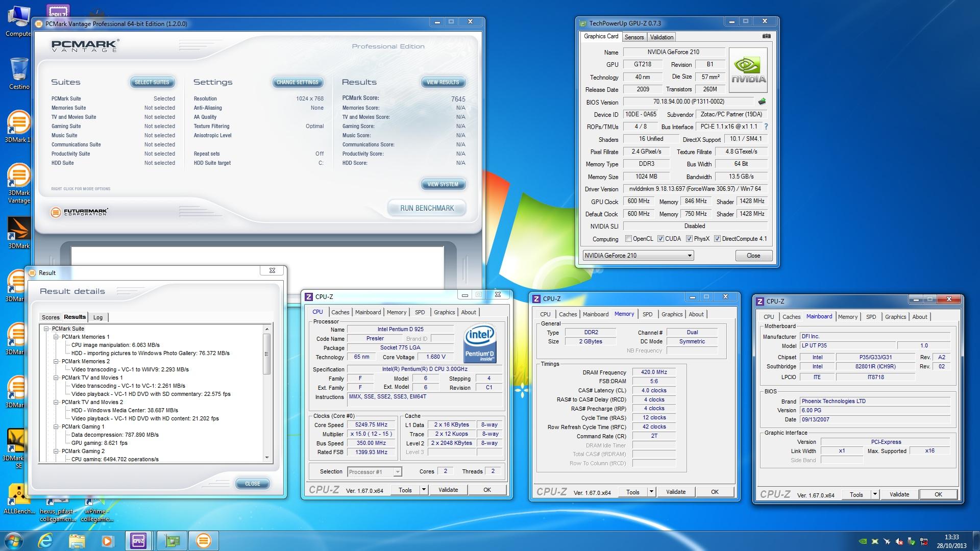Open the Processor #1 selection dropdown

click(x=375, y=472)
